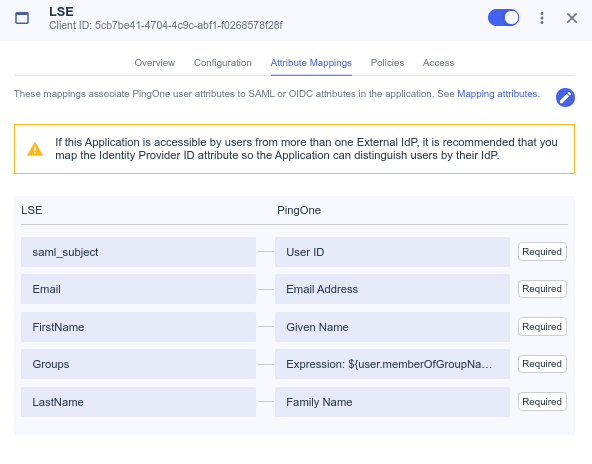Select the Email Address PingOne mapping

[392, 289]
